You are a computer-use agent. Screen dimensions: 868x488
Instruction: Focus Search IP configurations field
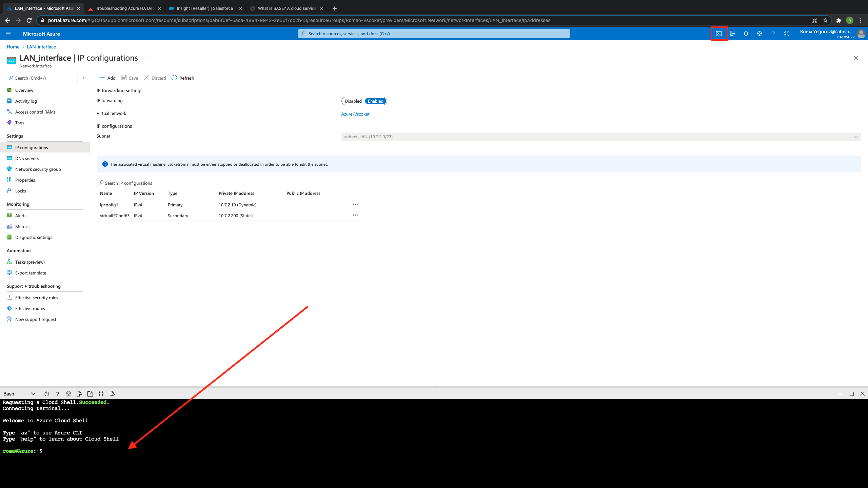click(x=479, y=183)
